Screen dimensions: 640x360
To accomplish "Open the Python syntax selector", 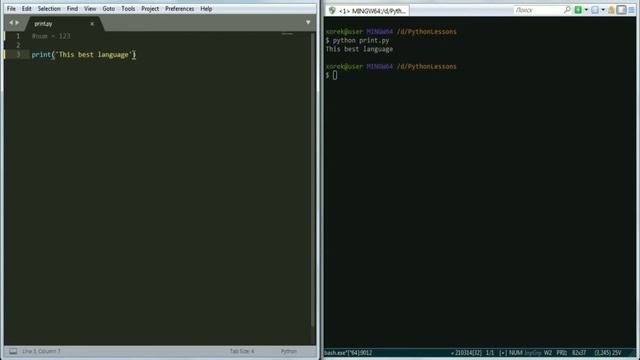I will coord(289,351).
